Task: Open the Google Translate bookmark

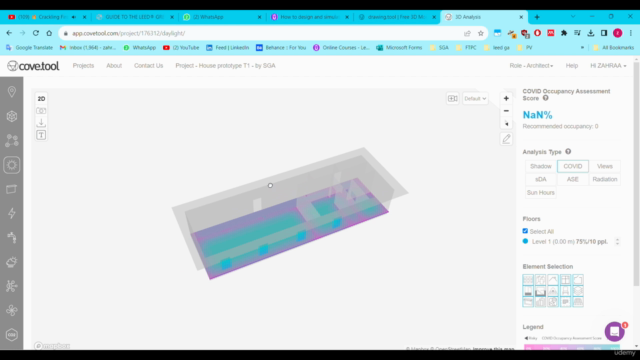Action: 29,48
